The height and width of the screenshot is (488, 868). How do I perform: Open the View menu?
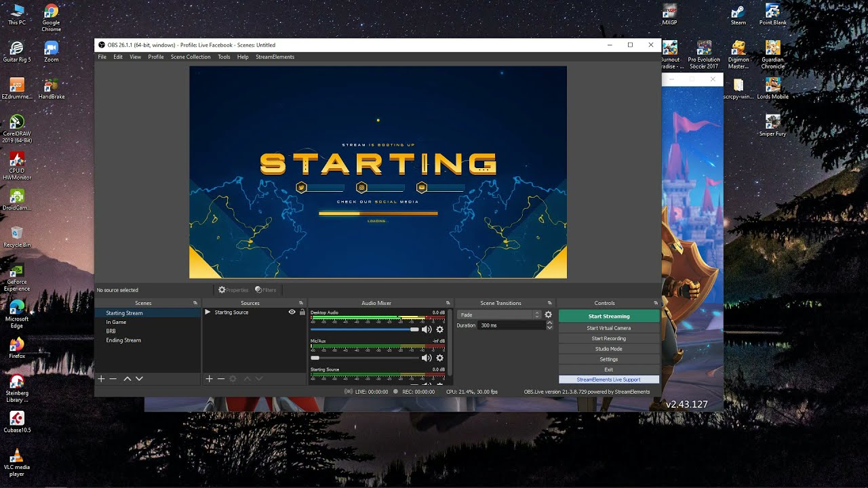pyautogui.click(x=136, y=57)
